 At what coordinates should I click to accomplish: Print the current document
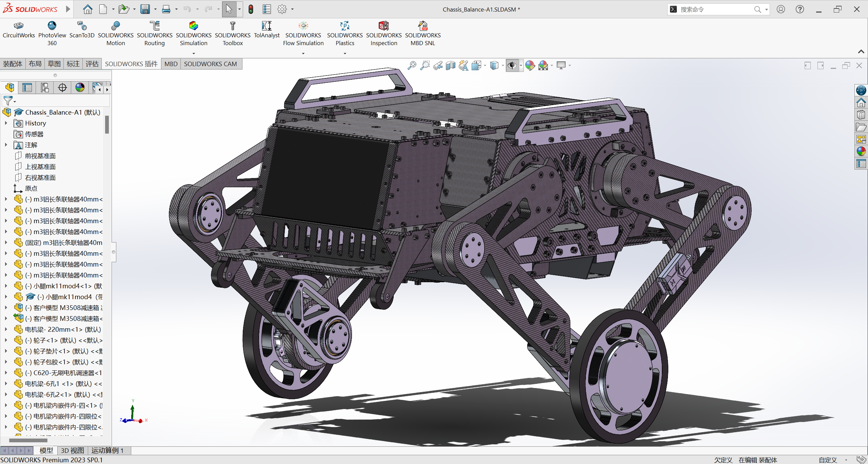(166, 9)
